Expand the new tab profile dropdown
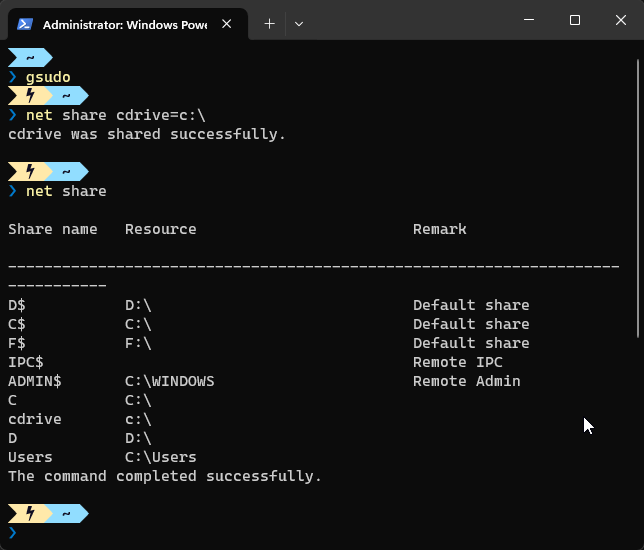This screenshot has height=550, width=644. (x=299, y=24)
